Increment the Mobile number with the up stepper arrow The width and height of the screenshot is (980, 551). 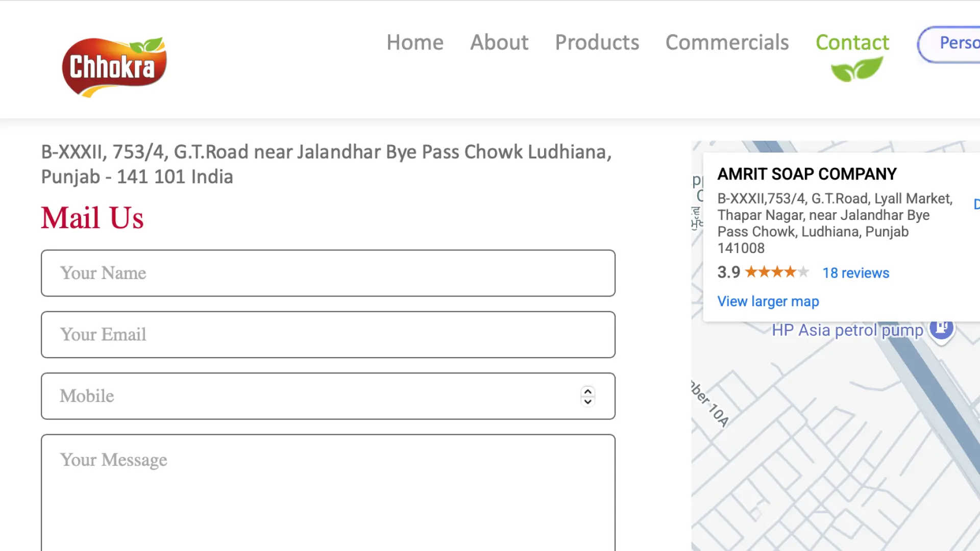point(587,392)
